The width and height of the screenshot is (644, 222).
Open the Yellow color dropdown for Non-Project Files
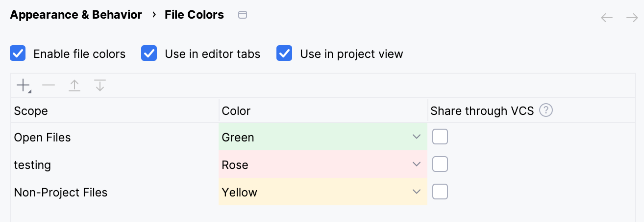417,192
